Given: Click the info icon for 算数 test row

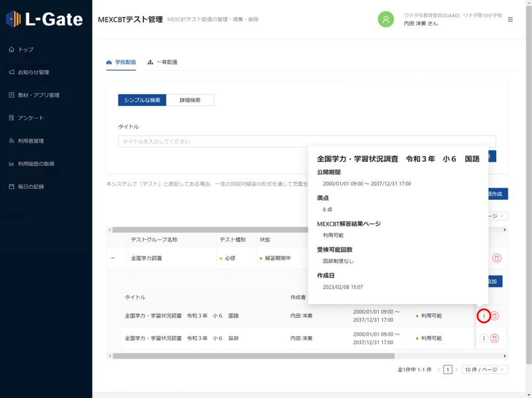Looking at the screenshot, I should pyautogui.click(x=484, y=338).
